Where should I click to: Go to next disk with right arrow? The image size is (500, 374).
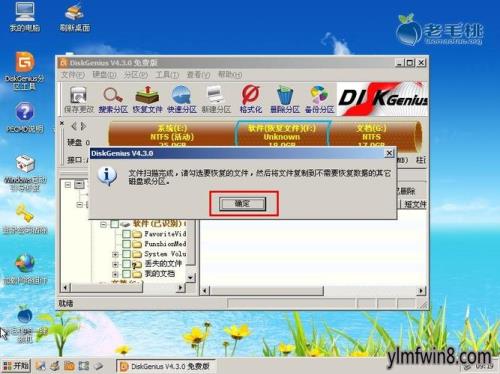(x=83, y=126)
